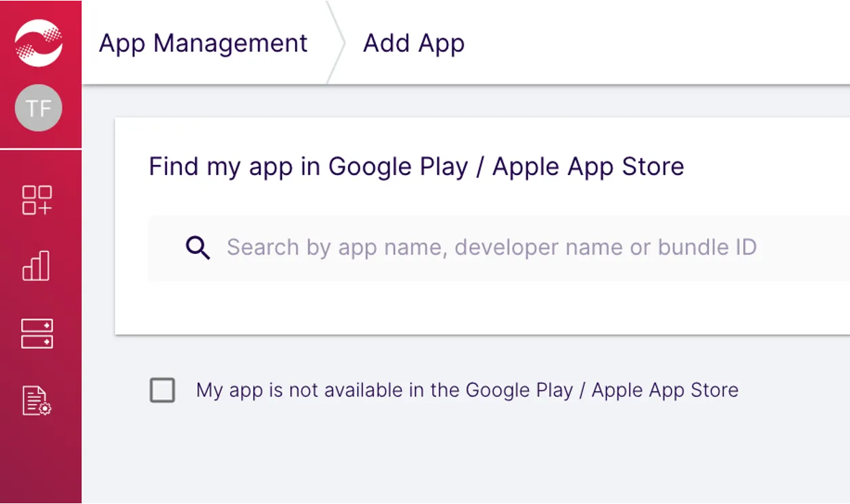Click the magnifying glass search icon
Image resolution: width=850 pixels, height=504 pixels.
click(198, 247)
